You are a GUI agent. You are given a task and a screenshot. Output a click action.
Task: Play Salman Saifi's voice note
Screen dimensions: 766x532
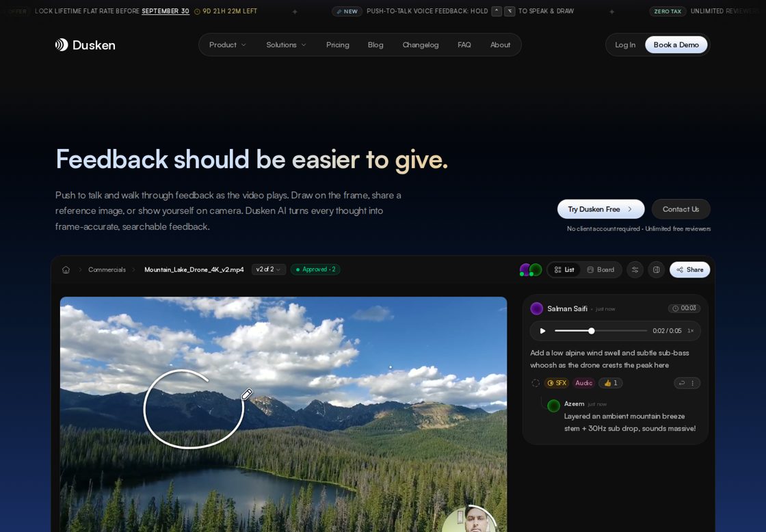pos(542,331)
